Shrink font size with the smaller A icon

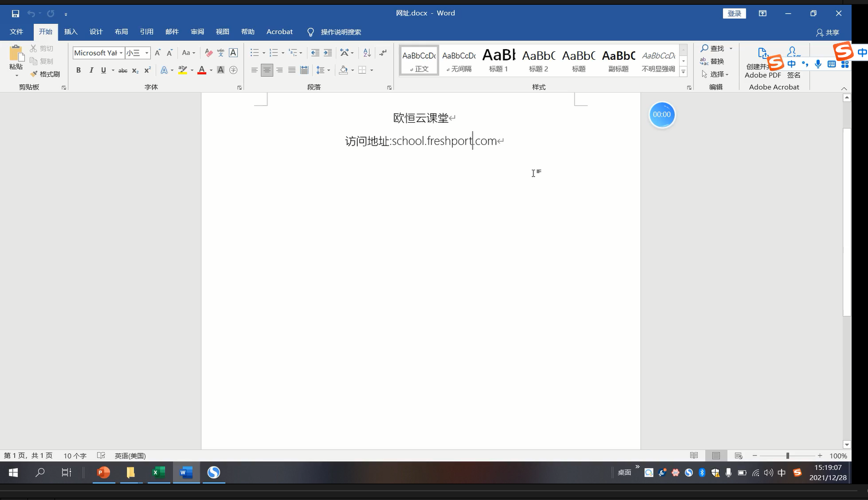pyautogui.click(x=169, y=53)
